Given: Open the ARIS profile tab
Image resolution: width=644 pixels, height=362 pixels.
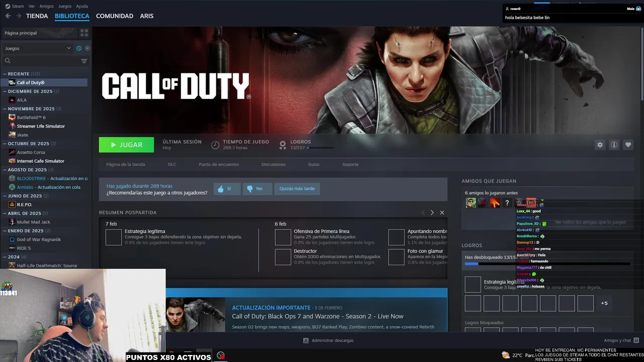Looking at the screenshot, I should tap(146, 16).
